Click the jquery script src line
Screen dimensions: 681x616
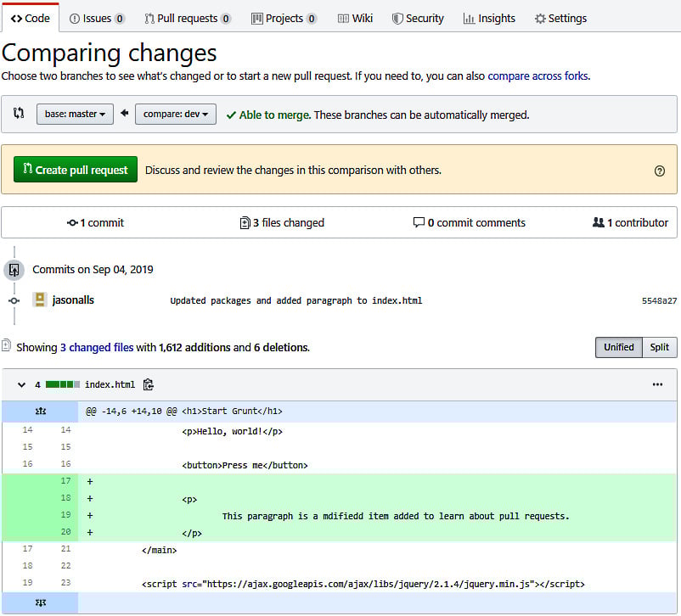click(363, 585)
